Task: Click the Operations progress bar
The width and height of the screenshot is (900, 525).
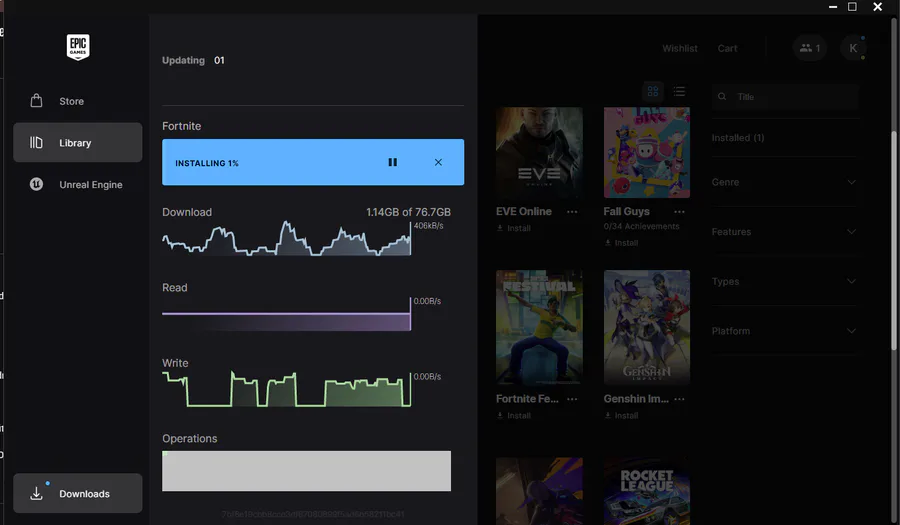Action: [307, 470]
